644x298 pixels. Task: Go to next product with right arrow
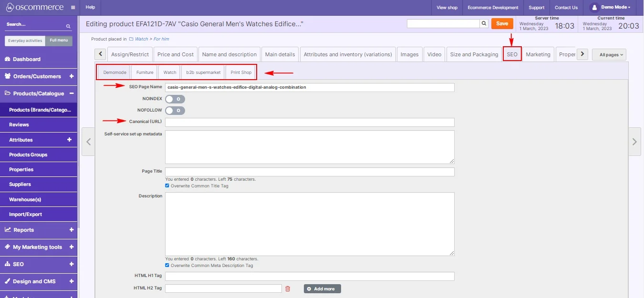pyautogui.click(x=634, y=142)
